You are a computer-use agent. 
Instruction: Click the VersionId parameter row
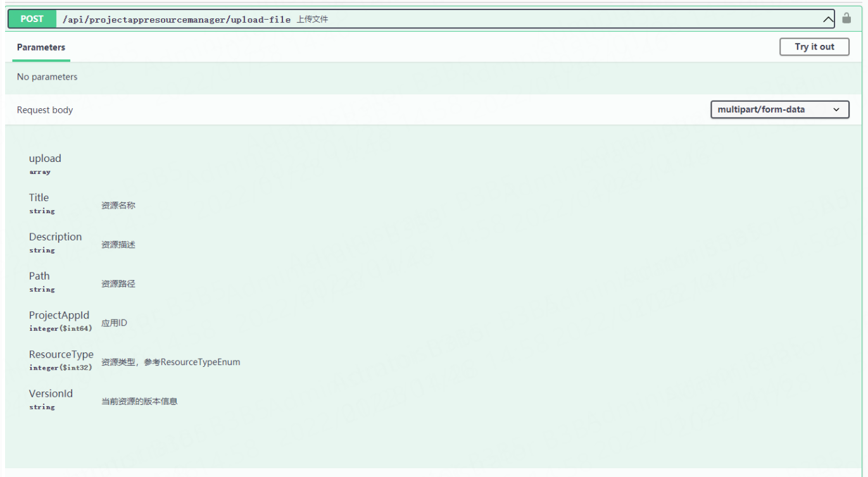pyautogui.click(x=51, y=393)
